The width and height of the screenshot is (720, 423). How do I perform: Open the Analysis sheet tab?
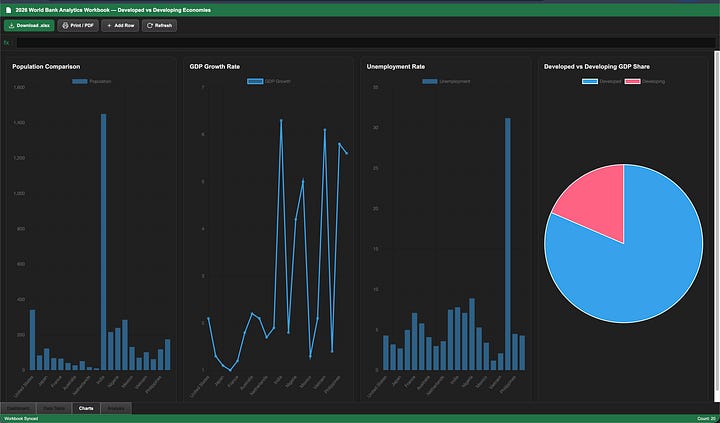[116, 408]
